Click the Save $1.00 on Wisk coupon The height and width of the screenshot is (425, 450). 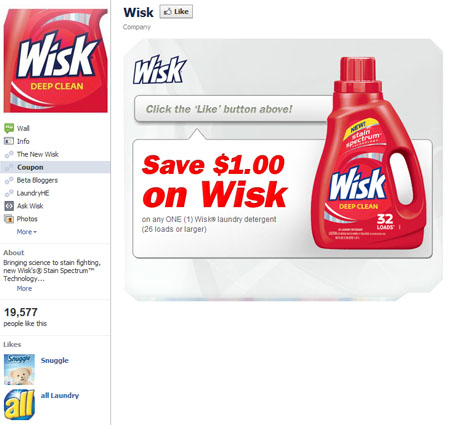click(214, 180)
